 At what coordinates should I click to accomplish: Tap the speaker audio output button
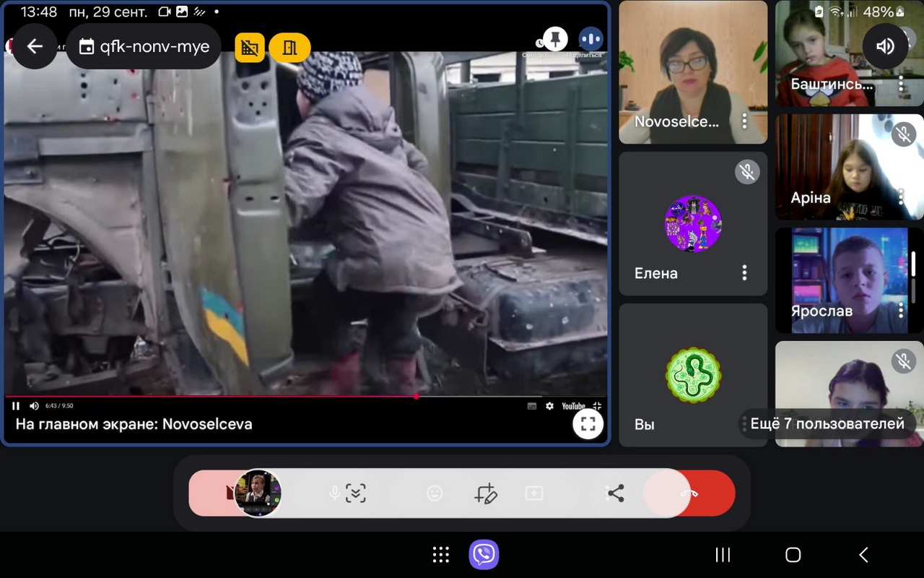[885, 47]
